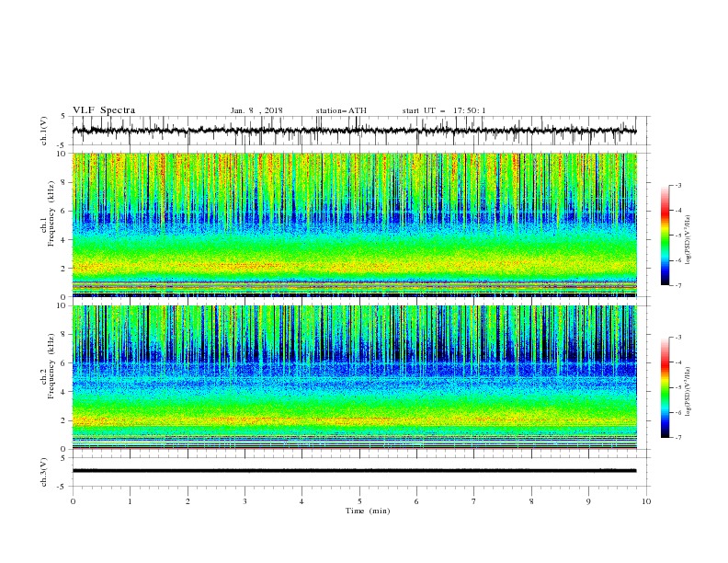This screenshot has height=563, width=728.
Task: Click inside the ch.2 spectrogram panel
Action: click(x=355, y=377)
